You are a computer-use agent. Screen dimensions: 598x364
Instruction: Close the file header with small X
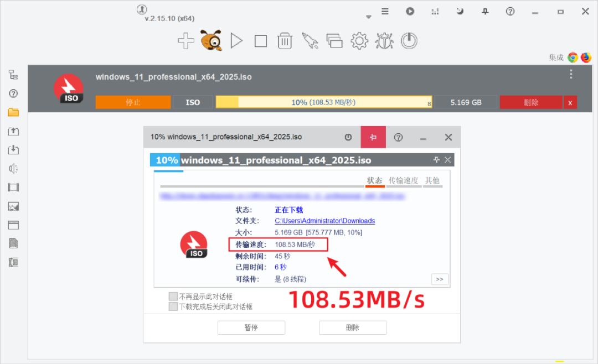(x=448, y=160)
